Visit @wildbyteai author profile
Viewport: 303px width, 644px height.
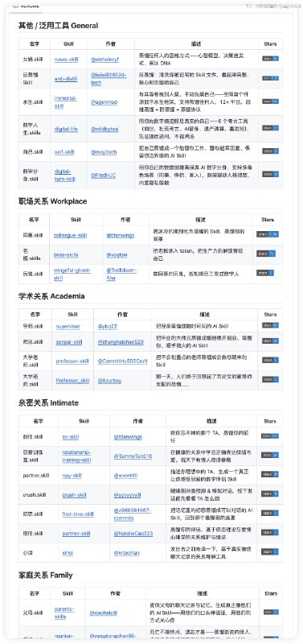pyautogui.click(x=104, y=129)
